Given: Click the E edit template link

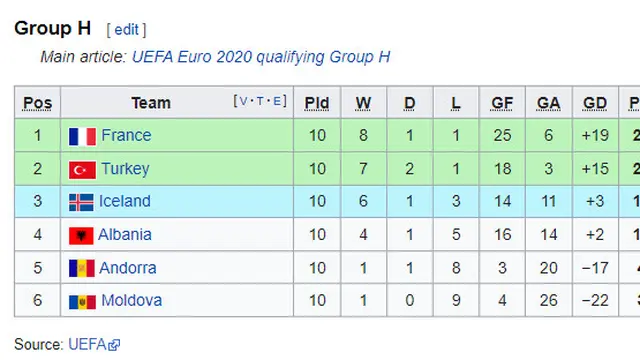Looking at the screenshot, I should 277,101.
